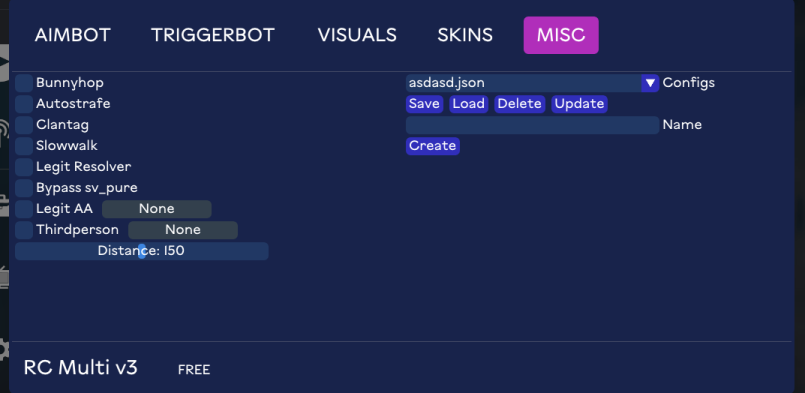Image resolution: width=805 pixels, height=393 pixels.
Task: Load the selected config
Action: pyautogui.click(x=468, y=104)
